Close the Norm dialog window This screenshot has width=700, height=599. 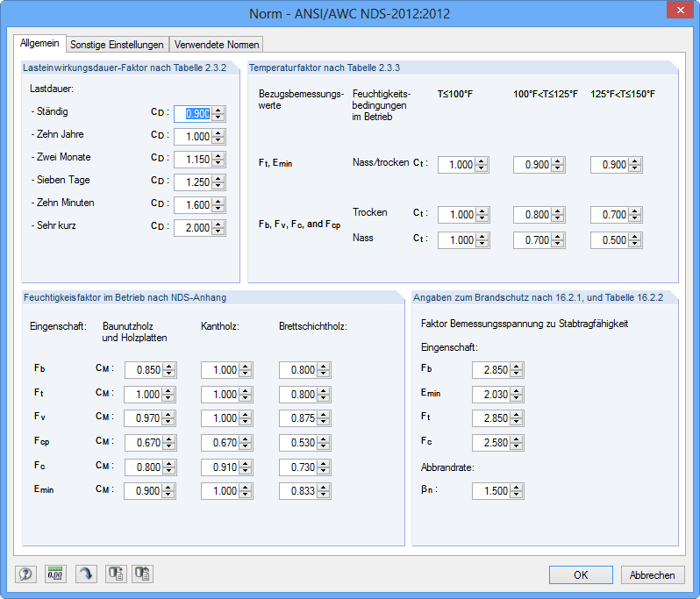(x=680, y=10)
